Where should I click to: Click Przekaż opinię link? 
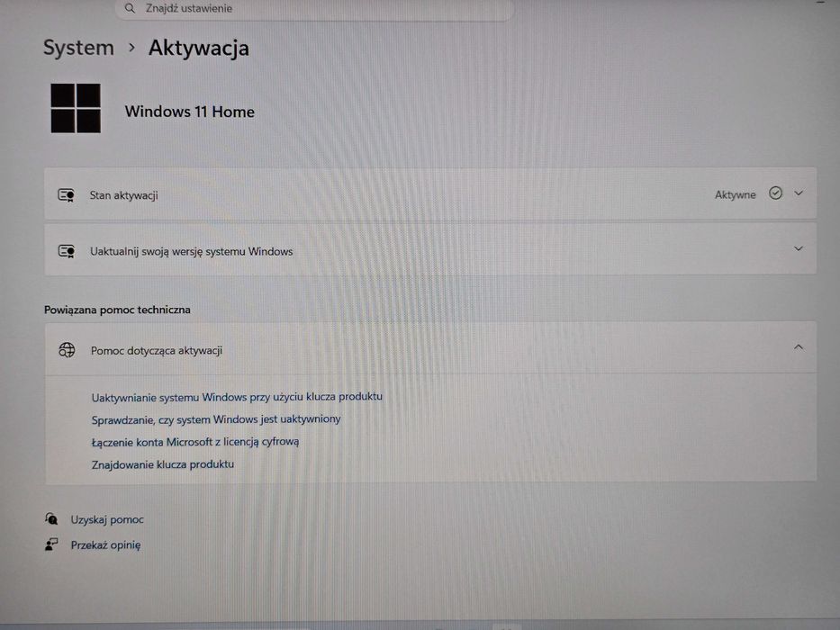(105, 545)
